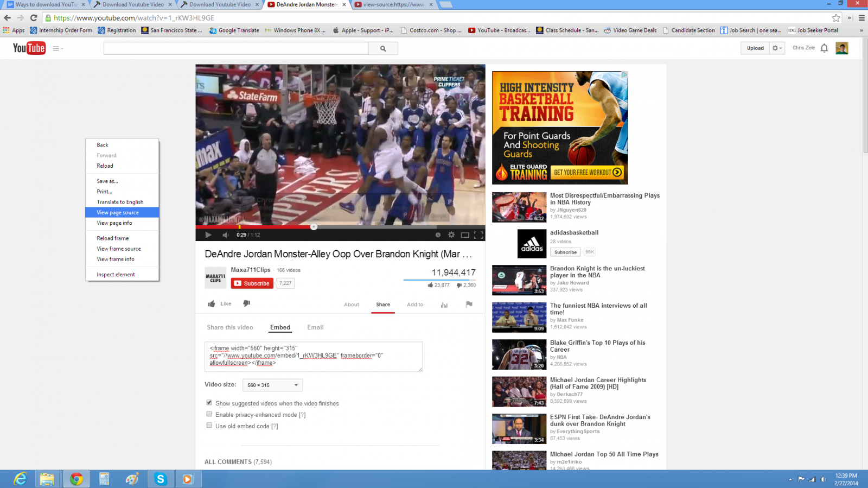Subscribe to Maxa711Clips channel
This screenshot has height=488, width=868.
[252, 283]
